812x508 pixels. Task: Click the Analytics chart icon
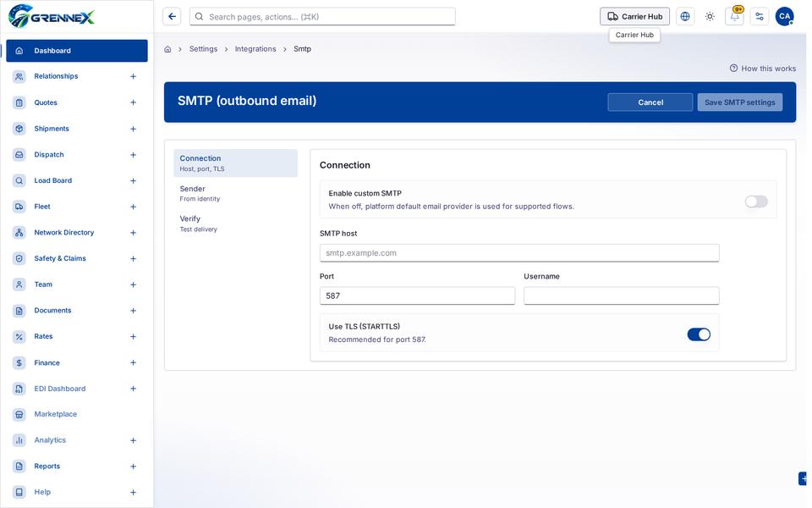[19, 440]
